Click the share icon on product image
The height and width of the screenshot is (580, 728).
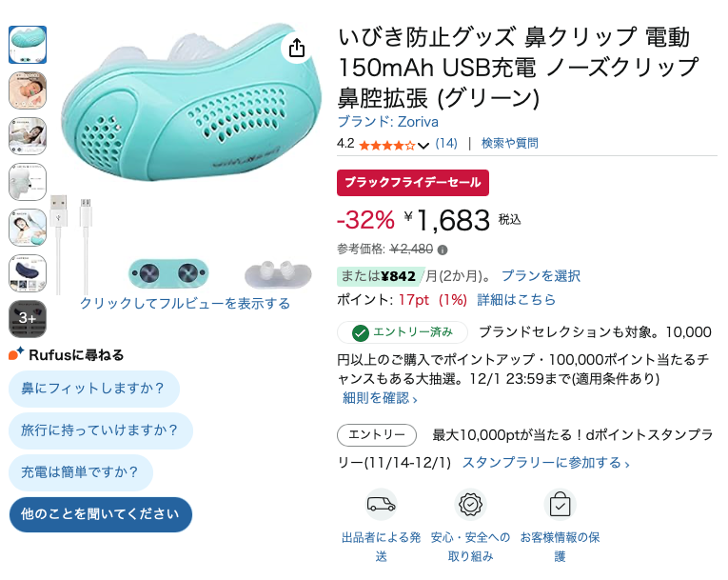[297, 48]
